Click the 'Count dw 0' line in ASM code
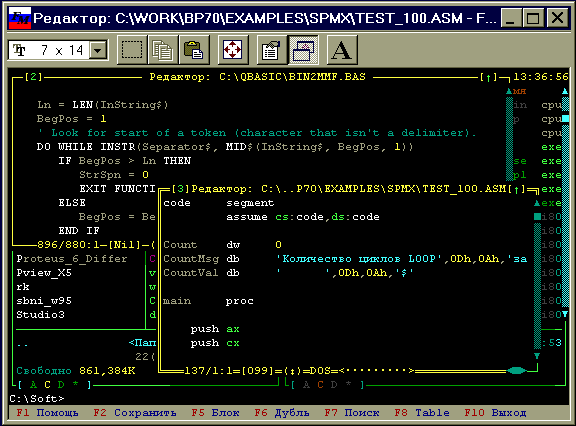 pyautogui.click(x=223, y=245)
